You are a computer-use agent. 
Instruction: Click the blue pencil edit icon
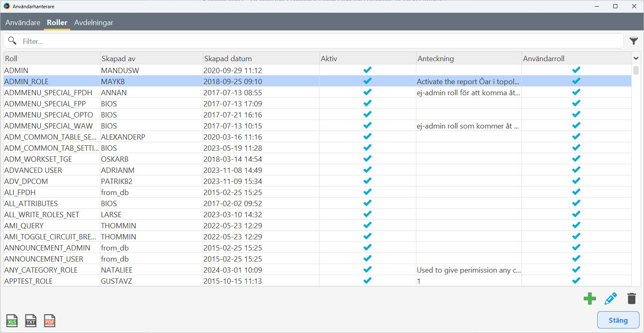[x=610, y=299]
